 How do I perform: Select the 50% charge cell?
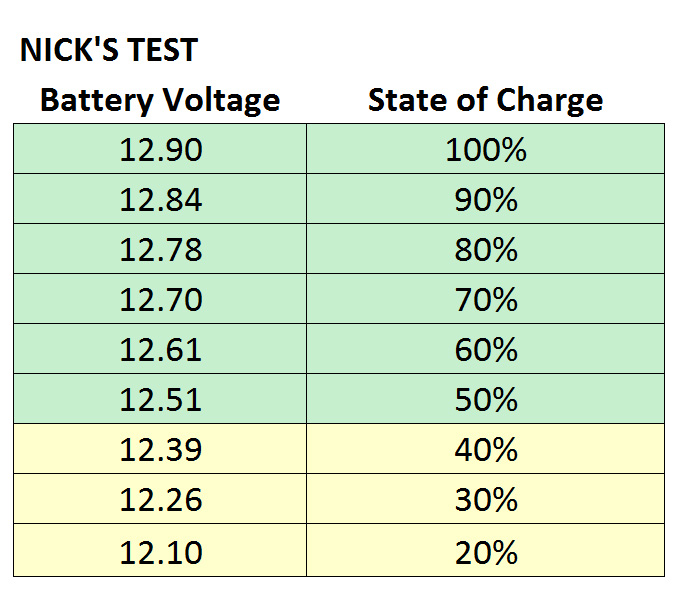485,400
